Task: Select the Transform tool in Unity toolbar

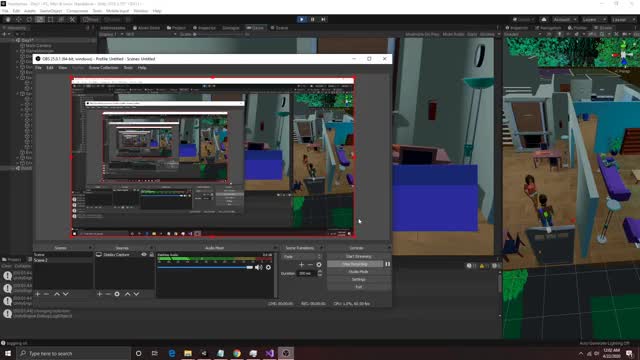Action: 61,19
